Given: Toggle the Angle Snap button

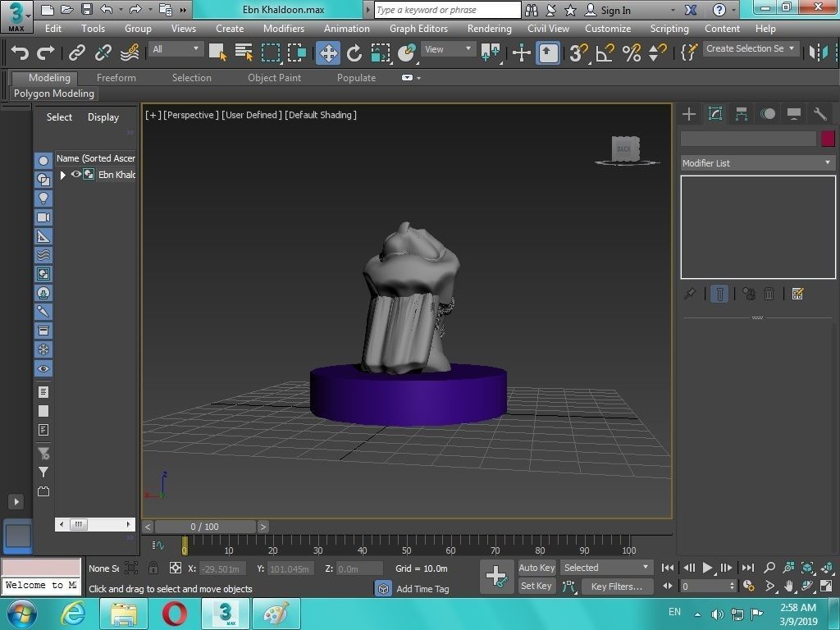Looking at the screenshot, I should pyautogui.click(x=605, y=52).
